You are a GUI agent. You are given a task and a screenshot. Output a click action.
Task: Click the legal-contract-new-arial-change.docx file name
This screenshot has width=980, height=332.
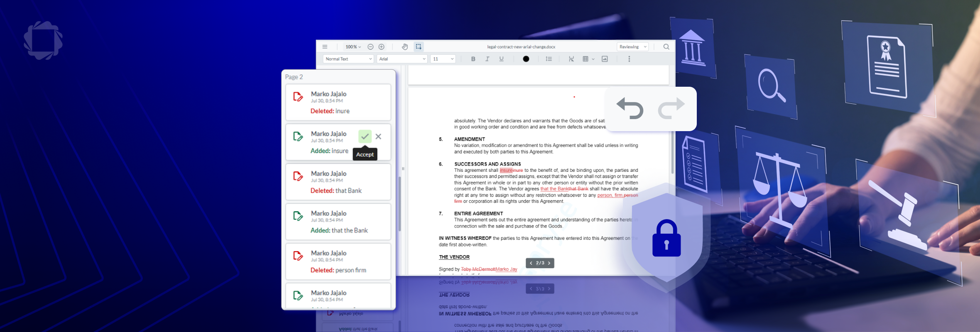pos(521,47)
